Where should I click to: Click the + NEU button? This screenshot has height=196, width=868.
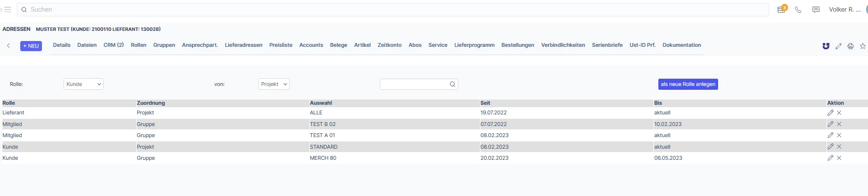pos(31,46)
